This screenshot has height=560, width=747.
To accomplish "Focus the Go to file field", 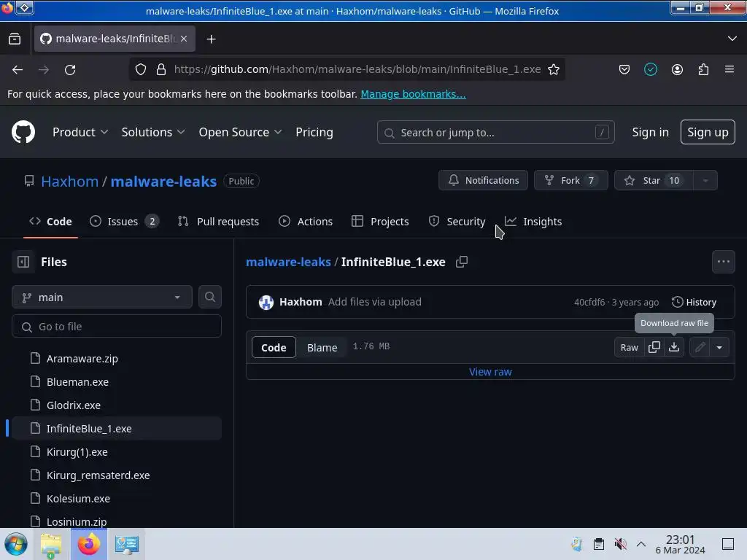I will (116, 327).
